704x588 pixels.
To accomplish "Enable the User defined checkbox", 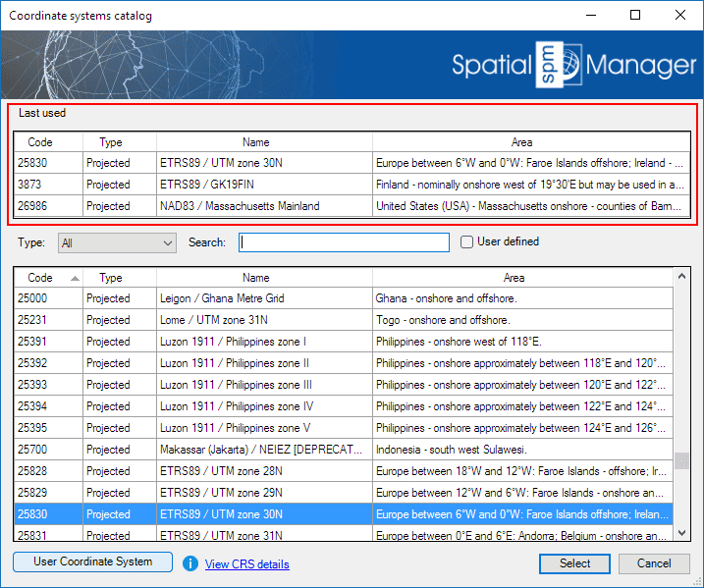I will (467, 241).
